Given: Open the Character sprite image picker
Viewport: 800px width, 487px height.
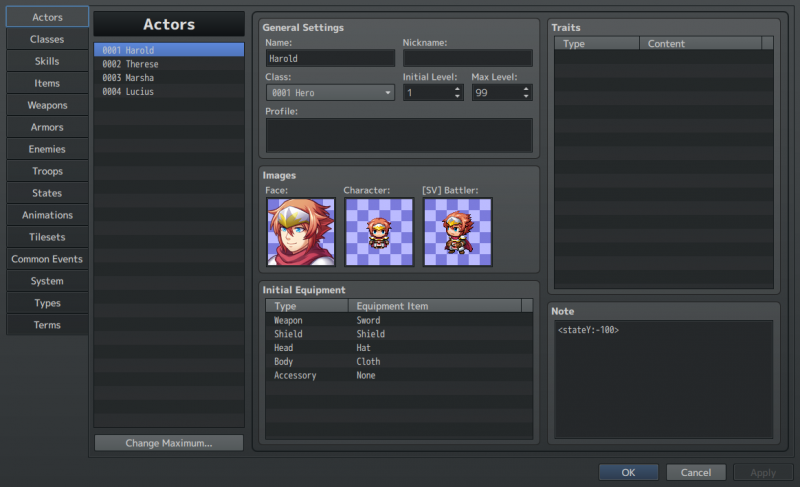Looking at the screenshot, I should tap(379, 232).
